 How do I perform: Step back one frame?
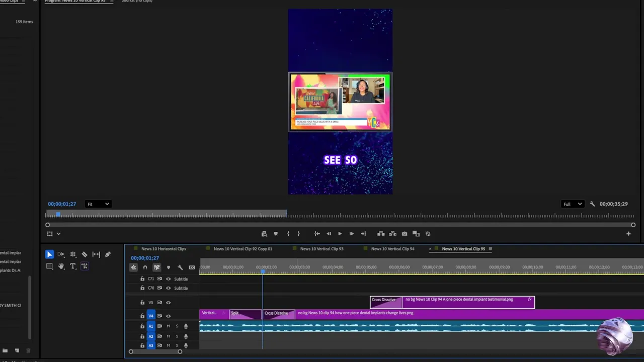click(329, 234)
